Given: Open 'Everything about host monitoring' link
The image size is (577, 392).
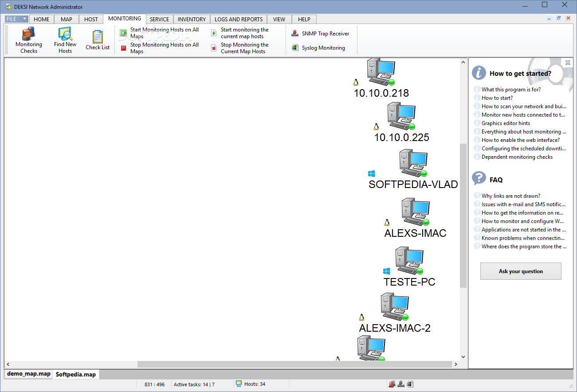Looking at the screenshot, I should [524, 131].
